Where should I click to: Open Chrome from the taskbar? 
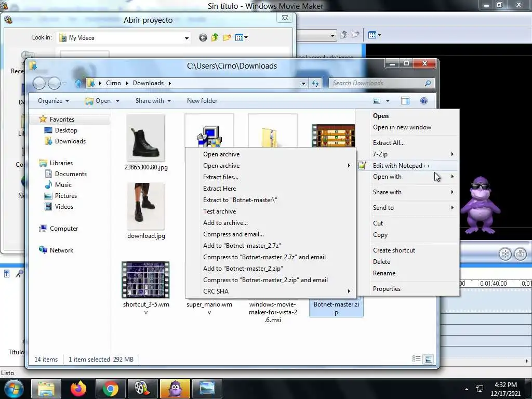point(110,389)
